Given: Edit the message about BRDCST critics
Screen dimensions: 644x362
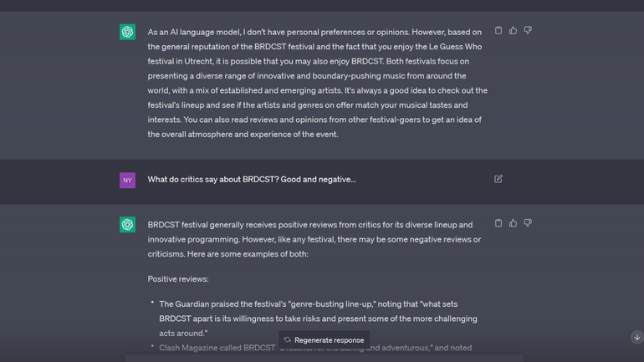Looking at the screenshot, I should 498,179.
